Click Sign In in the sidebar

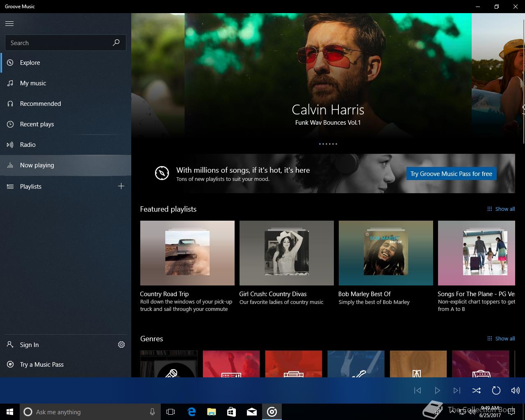(x=55, y=345)
